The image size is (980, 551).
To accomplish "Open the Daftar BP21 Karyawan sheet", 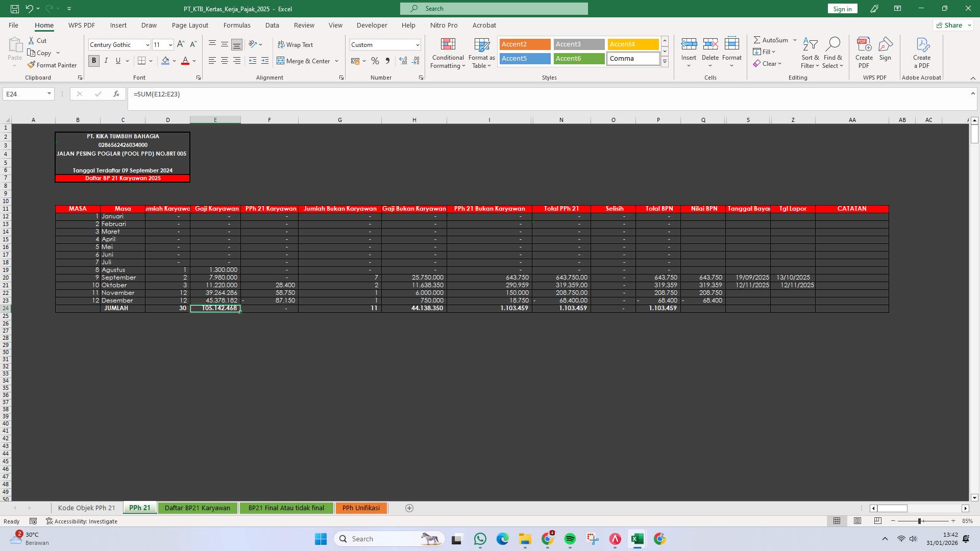I will coord(197,508).
